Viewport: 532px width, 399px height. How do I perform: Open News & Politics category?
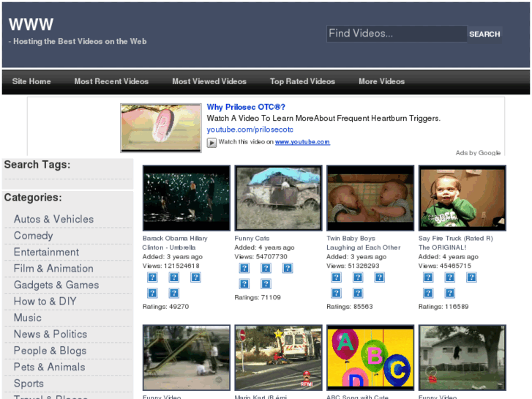pyautogui.click(x=50, y=334)
